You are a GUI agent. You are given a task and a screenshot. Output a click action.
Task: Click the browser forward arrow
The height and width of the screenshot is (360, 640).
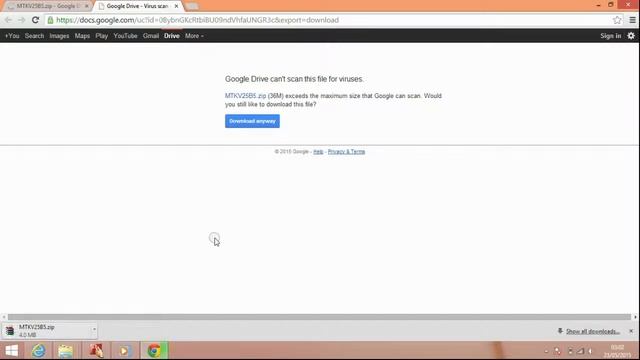22,20
